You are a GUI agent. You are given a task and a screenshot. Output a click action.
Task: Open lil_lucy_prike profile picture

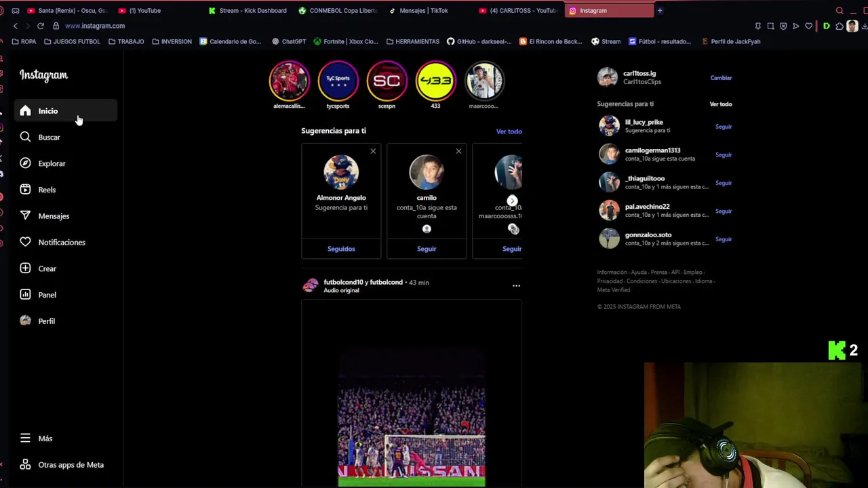pos(609,126)
